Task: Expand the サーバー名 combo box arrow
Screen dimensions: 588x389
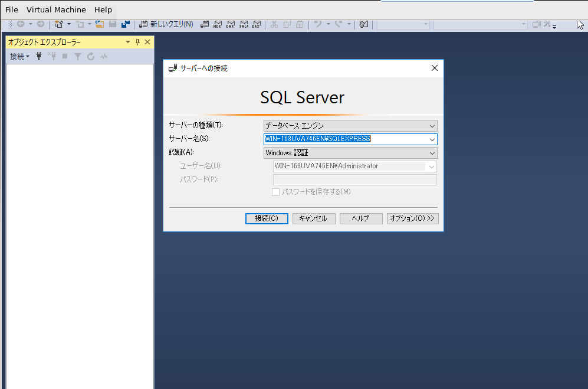Action: (x=432, y=139)
